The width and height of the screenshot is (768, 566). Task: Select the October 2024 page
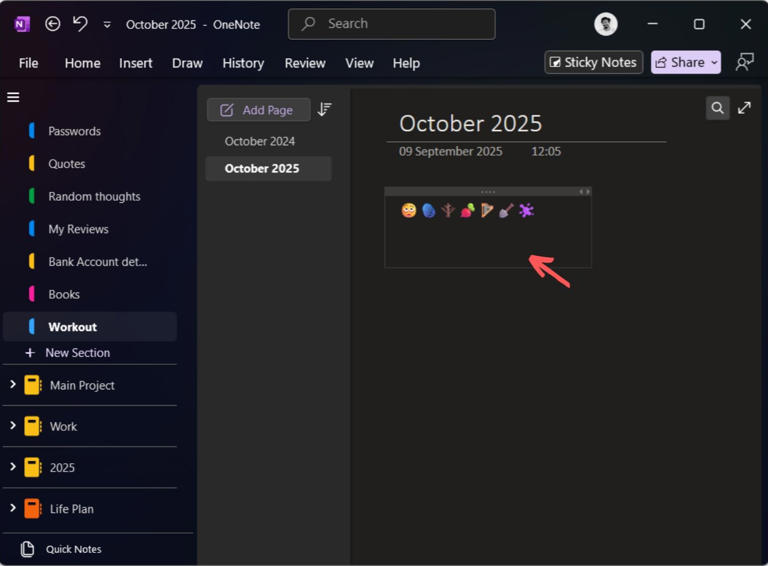tap(260, 141)
